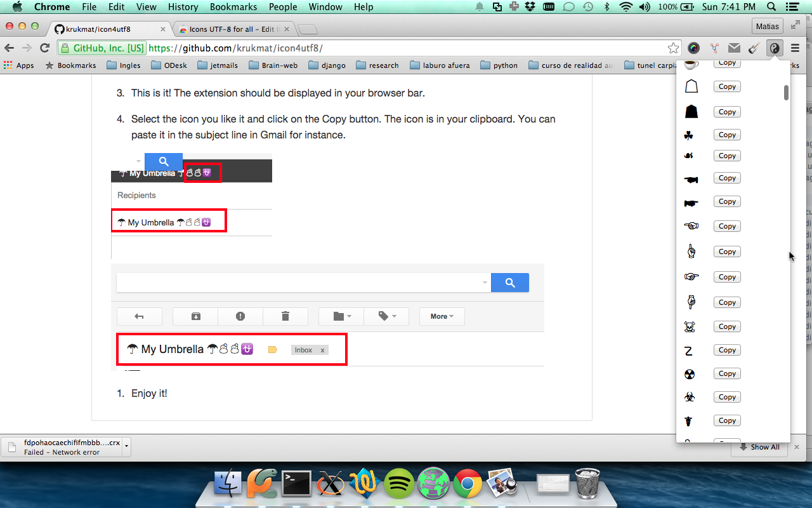Open the new tab button

[x=308, y=29]
